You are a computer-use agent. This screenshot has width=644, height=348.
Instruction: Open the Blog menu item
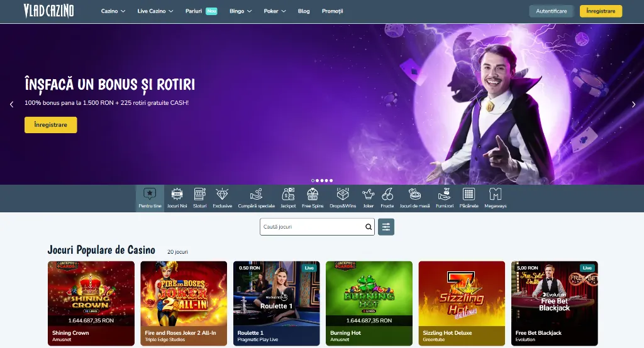(x=304, y=11)
